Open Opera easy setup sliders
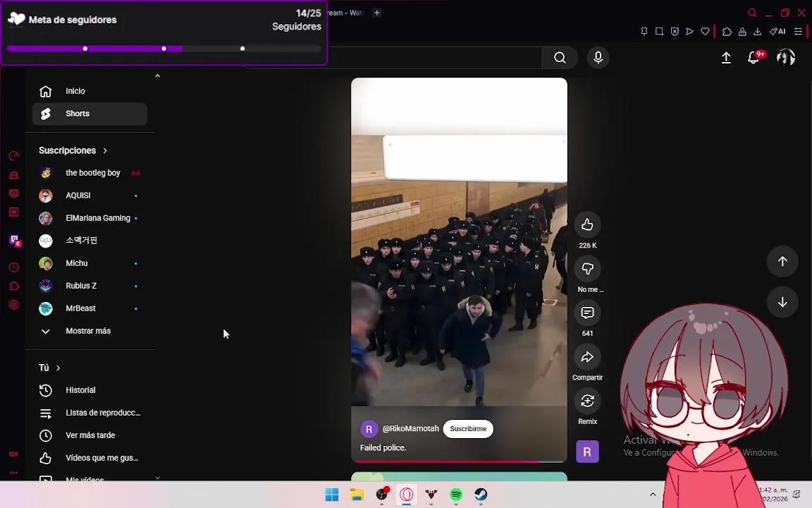Screen dimensions: 812x508 click(798, 32)
